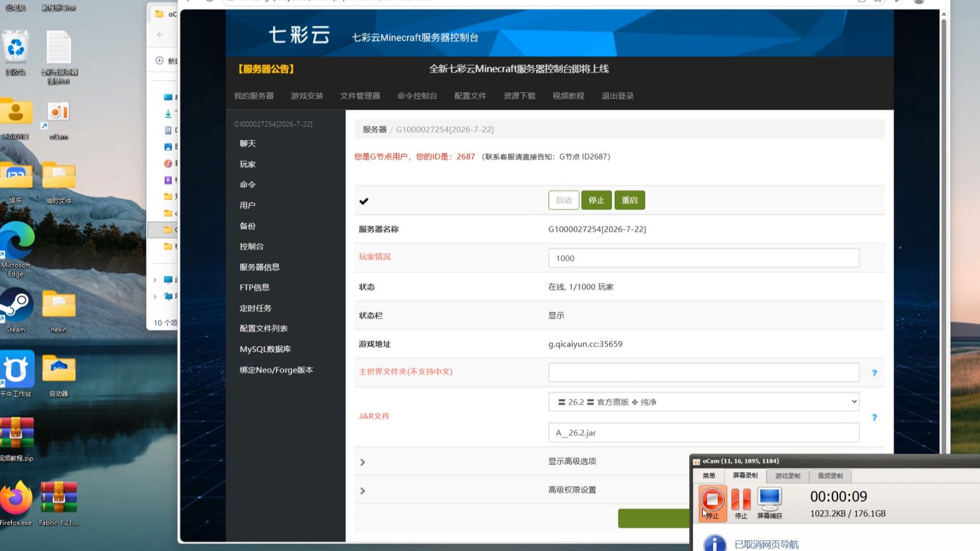980x551 pixels.
Task: Open 命令控制台 in top navigation
Action: pos(417,96)
